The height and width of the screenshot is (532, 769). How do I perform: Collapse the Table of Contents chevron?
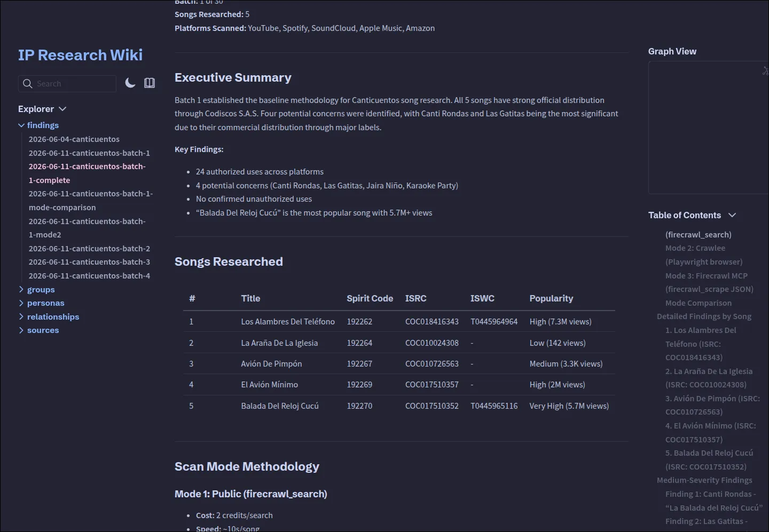point(732,215)
